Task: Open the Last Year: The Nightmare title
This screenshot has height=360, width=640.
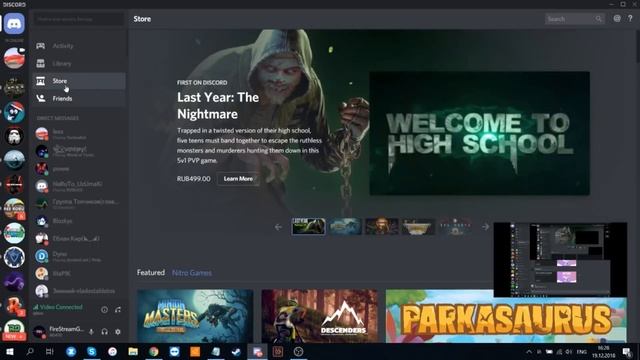Action: click(218, 106)
